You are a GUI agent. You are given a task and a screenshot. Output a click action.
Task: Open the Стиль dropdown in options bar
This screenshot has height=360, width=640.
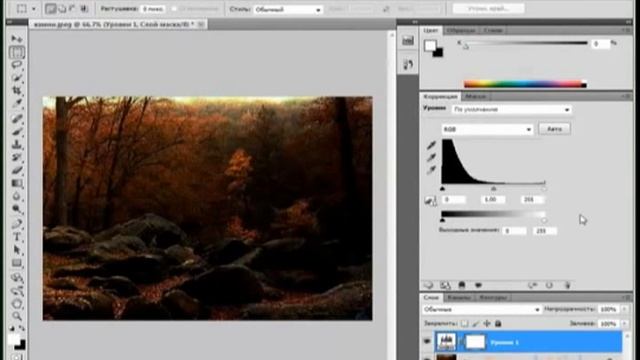pyautogui.click(x=288, y=9)
